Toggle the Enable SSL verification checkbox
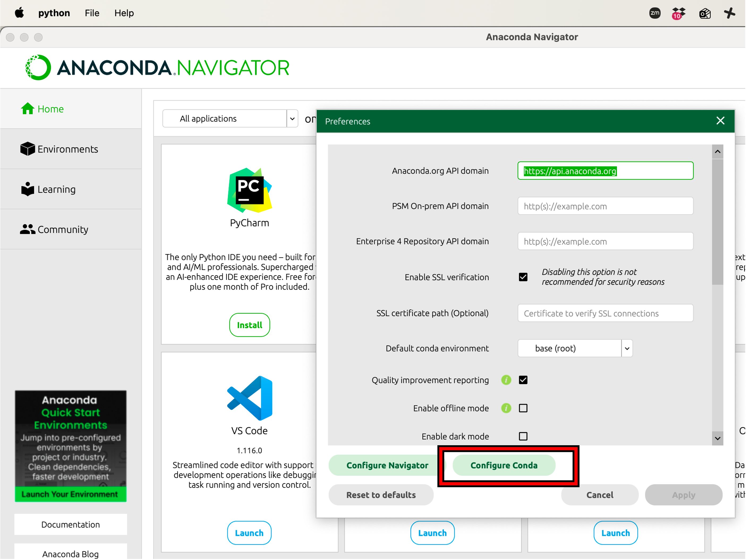This screenshot has width=746, height=560. [523, 277]
